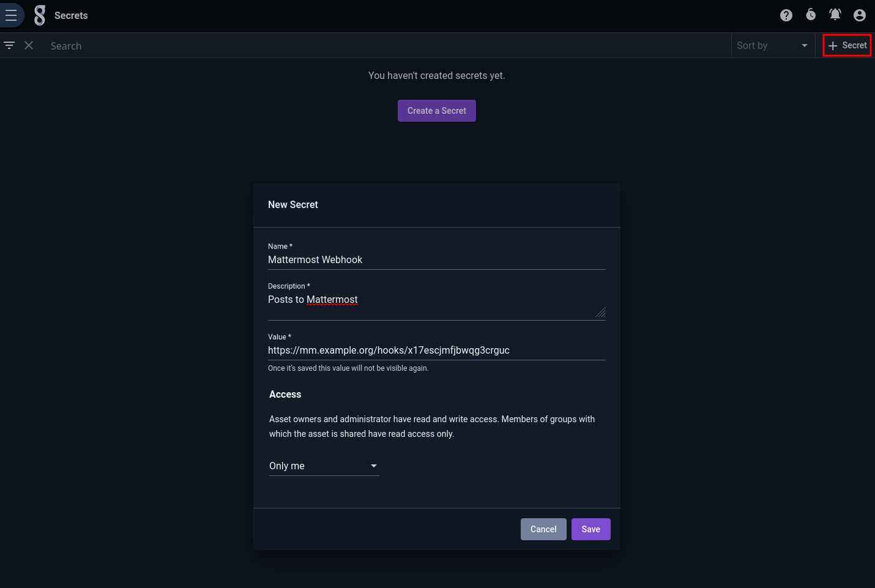Grab the description resize handle
Image resolution: width=875 pixels, height=588 pixels.
(601, 313)
